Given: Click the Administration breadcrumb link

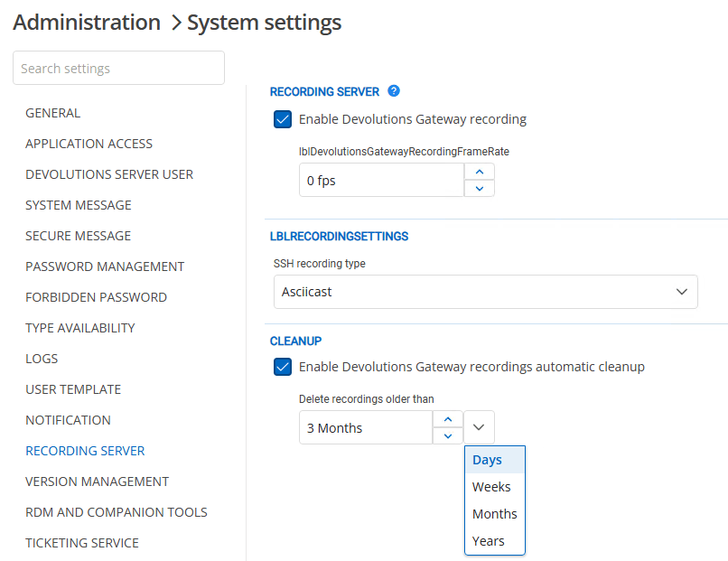Looking at the screenshot, I should coord(87,22).
